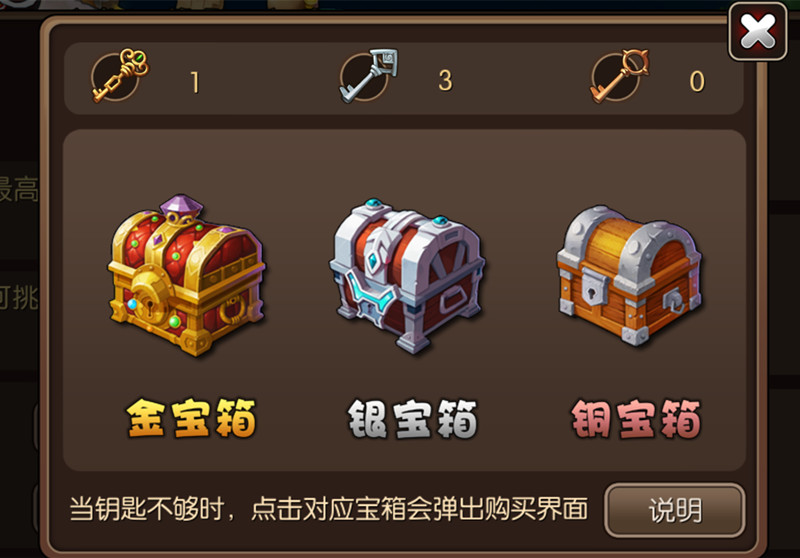Select the 铜宝箱 label
800x558 pixels.
(x=636, y=418)
